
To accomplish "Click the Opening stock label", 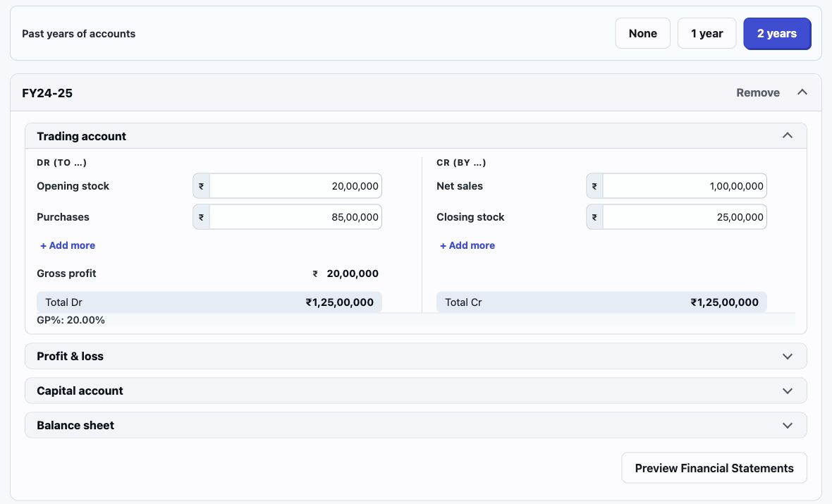I will coord(73,186).
